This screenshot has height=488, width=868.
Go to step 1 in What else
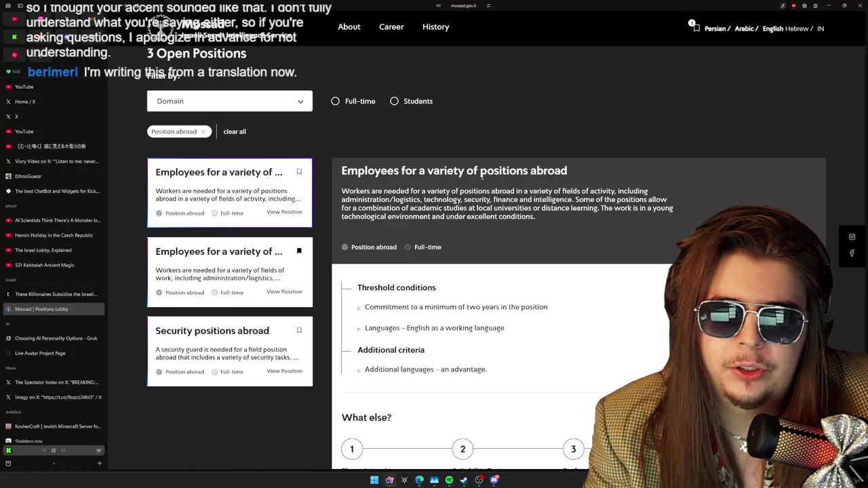352,449
